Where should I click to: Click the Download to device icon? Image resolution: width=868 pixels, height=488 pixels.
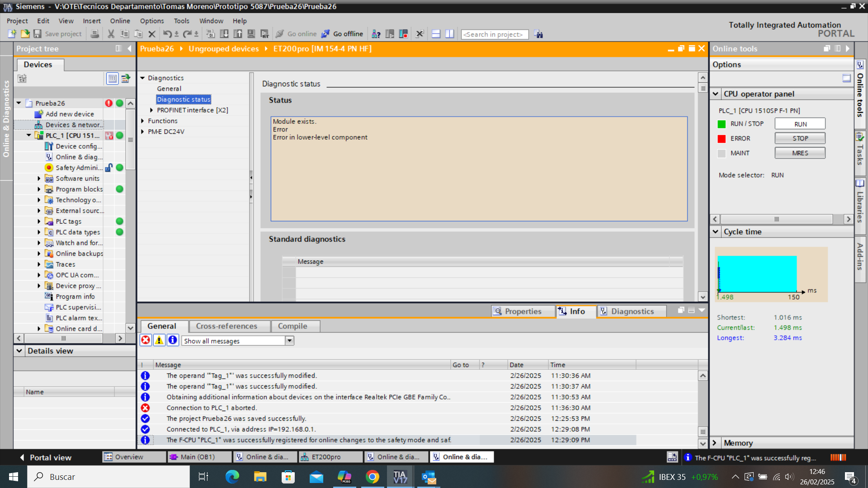(x=224, y=34)
